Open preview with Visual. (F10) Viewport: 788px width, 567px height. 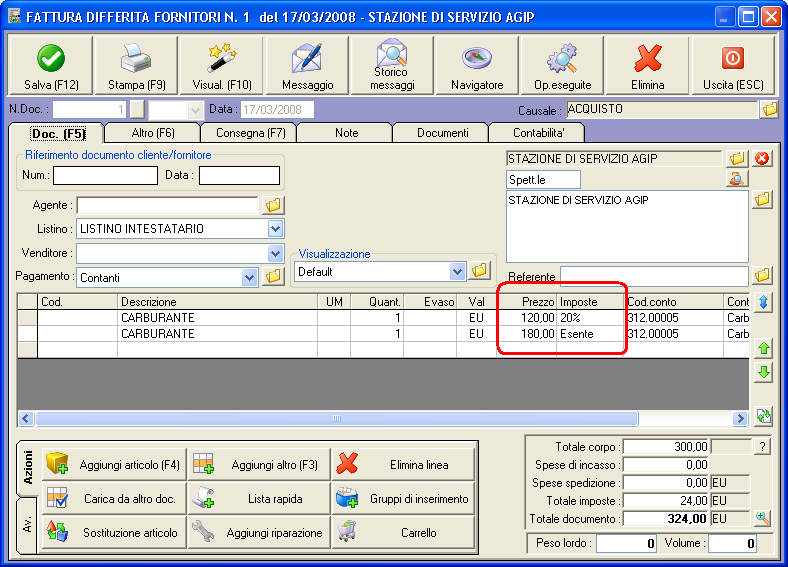(222, 65)
